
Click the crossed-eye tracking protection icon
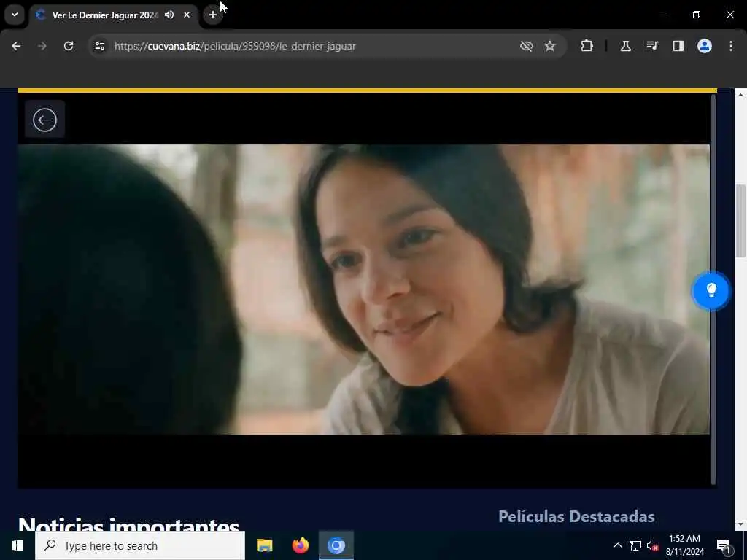click(527, 46)
